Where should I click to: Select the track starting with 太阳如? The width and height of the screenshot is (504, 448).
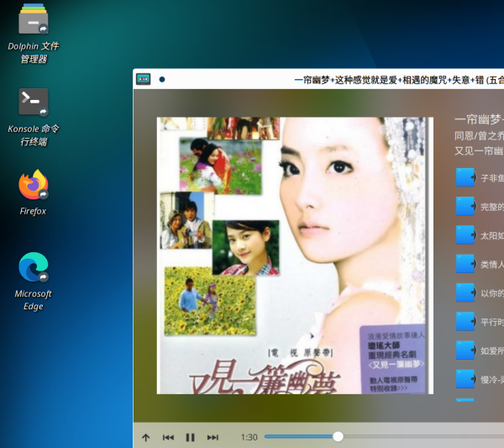pos(480,235)
